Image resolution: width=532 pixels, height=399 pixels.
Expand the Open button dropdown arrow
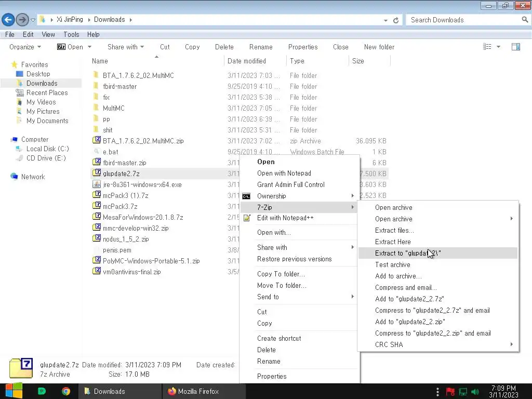coord(89,47)
